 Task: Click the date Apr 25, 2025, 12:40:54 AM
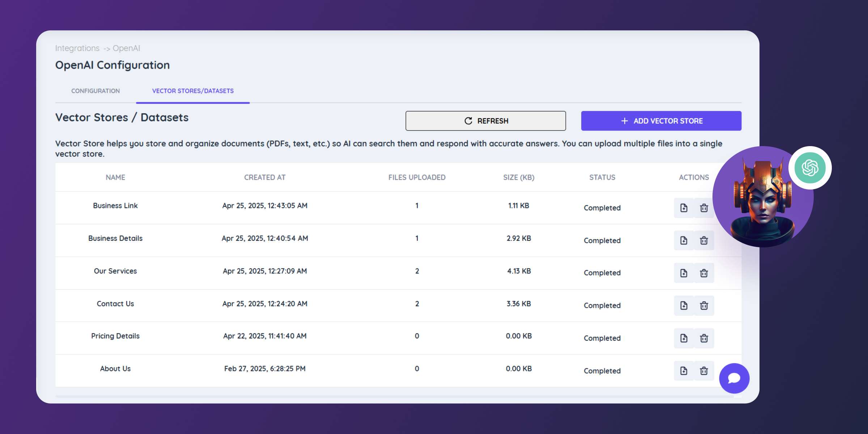click(265, 238)
